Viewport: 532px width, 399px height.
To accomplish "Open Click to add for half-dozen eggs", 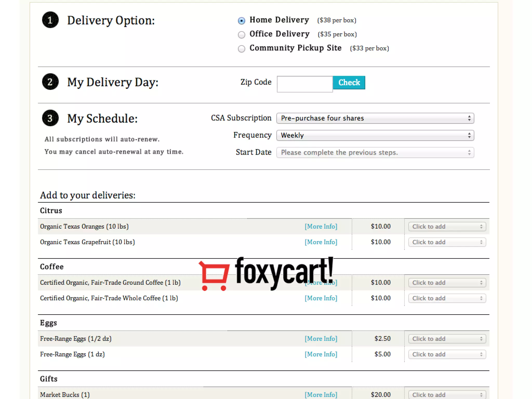I will [x=447, y=339].
